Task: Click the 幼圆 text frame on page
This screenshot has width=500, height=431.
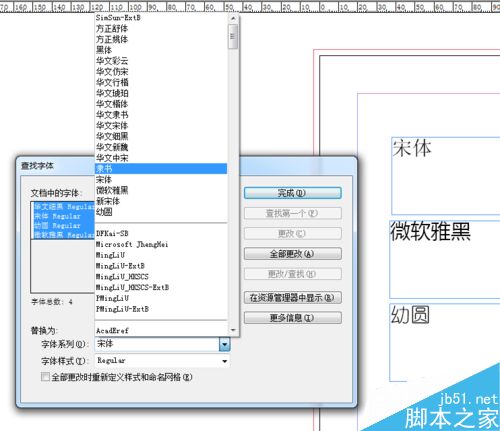Action: pos(445,342)
